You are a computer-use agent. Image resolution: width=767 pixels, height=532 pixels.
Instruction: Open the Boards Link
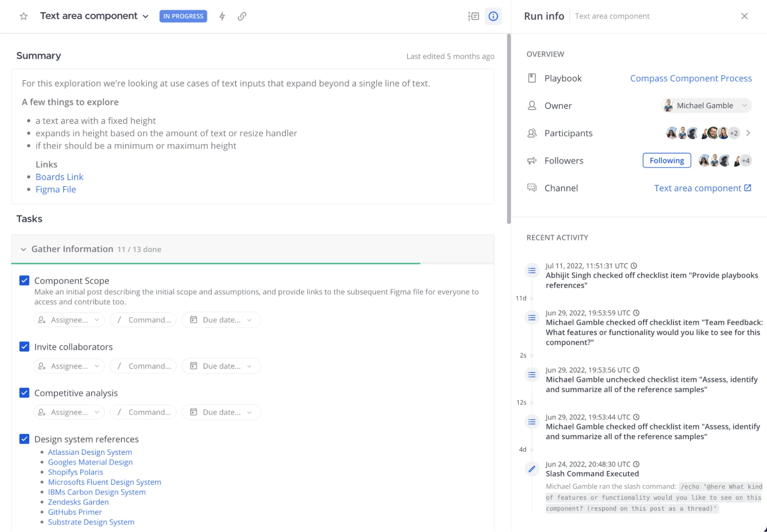tap(59, 177)
